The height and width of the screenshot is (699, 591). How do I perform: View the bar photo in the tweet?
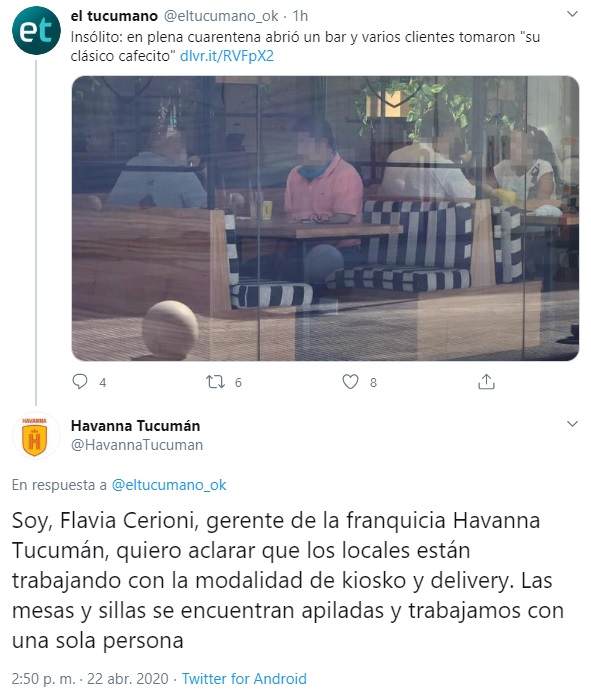pos(325,218)
